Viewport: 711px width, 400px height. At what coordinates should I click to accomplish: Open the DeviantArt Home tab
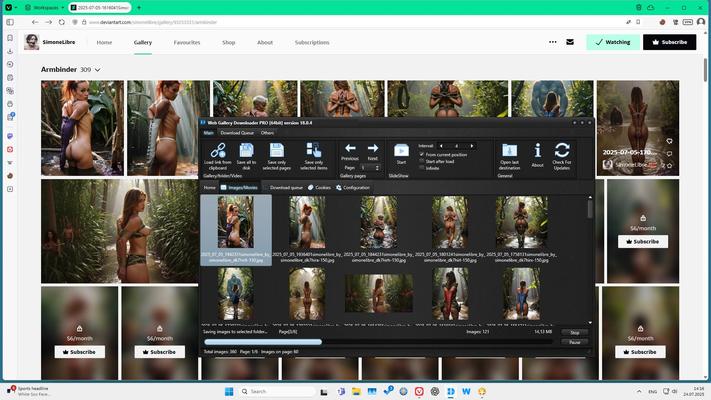[x=104, y=42]
